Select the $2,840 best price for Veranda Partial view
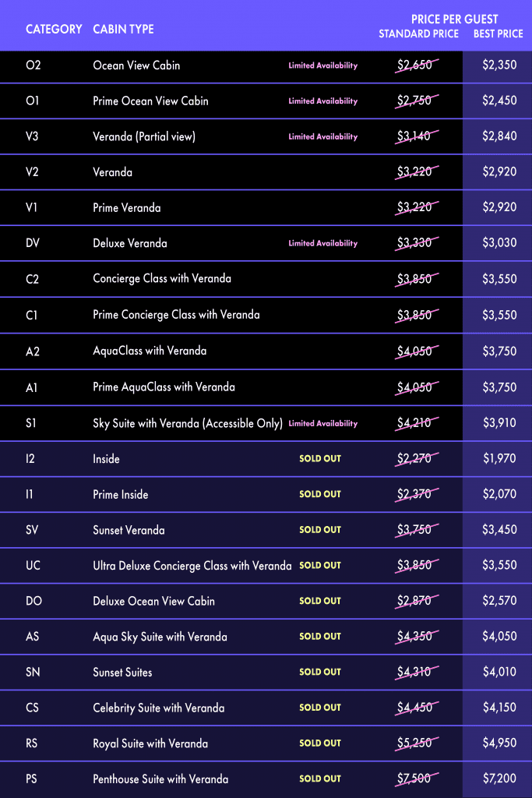 tap(499, 137)
